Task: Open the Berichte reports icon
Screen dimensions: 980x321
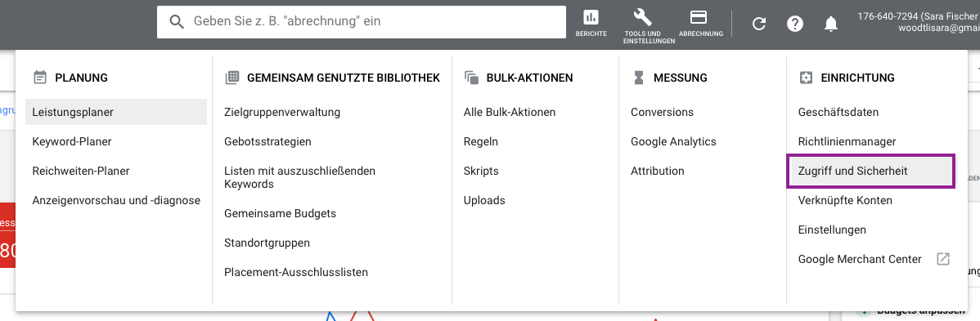Action: tap(591, 17)
